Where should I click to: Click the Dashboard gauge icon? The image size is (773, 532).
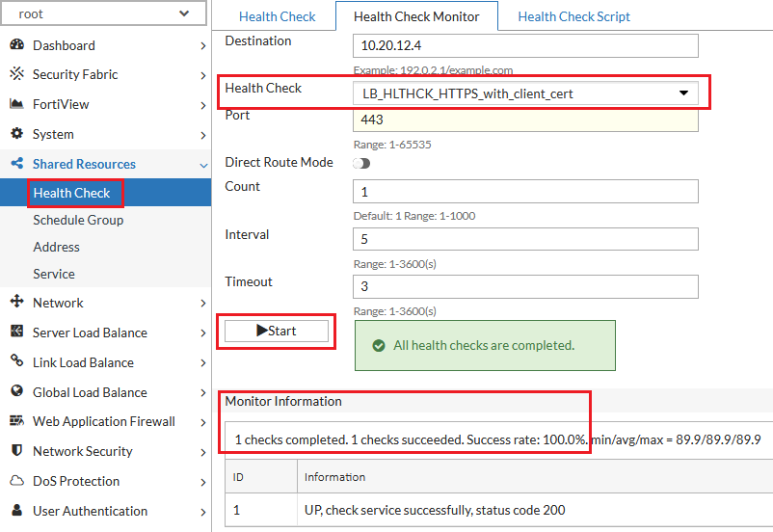[16, 45]
